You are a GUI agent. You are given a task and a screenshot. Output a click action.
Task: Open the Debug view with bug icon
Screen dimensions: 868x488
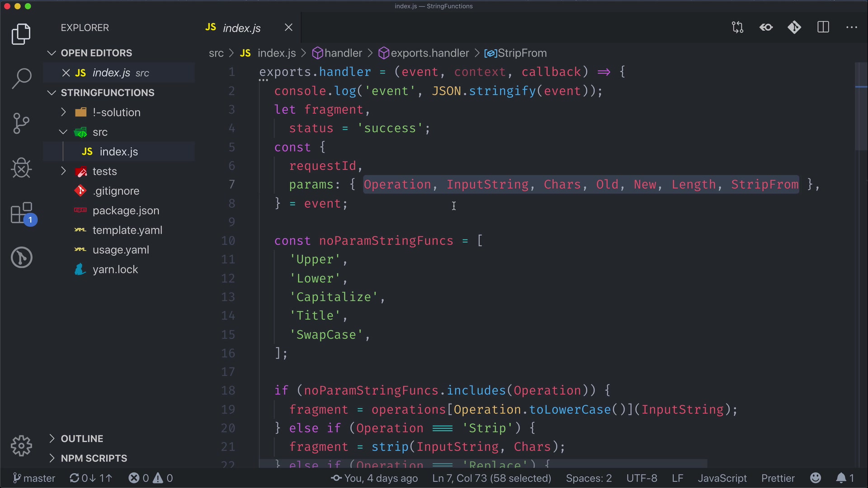21,168
